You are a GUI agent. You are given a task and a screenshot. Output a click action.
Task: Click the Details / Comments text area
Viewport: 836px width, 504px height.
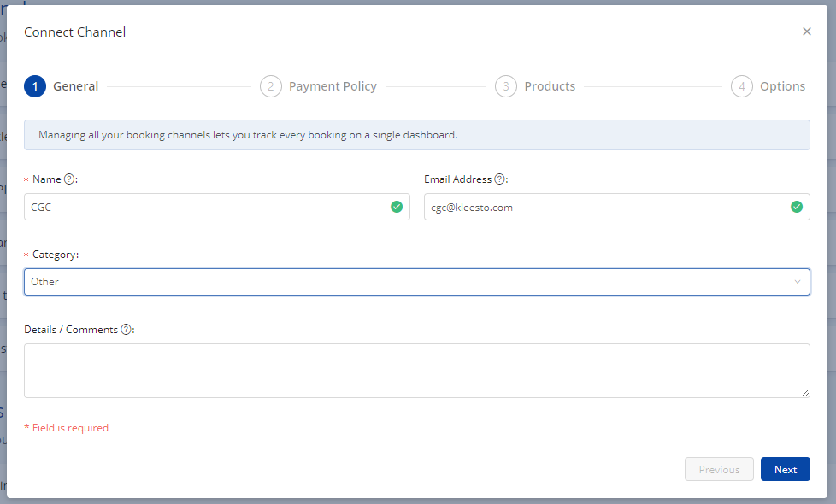coord(416,371)
